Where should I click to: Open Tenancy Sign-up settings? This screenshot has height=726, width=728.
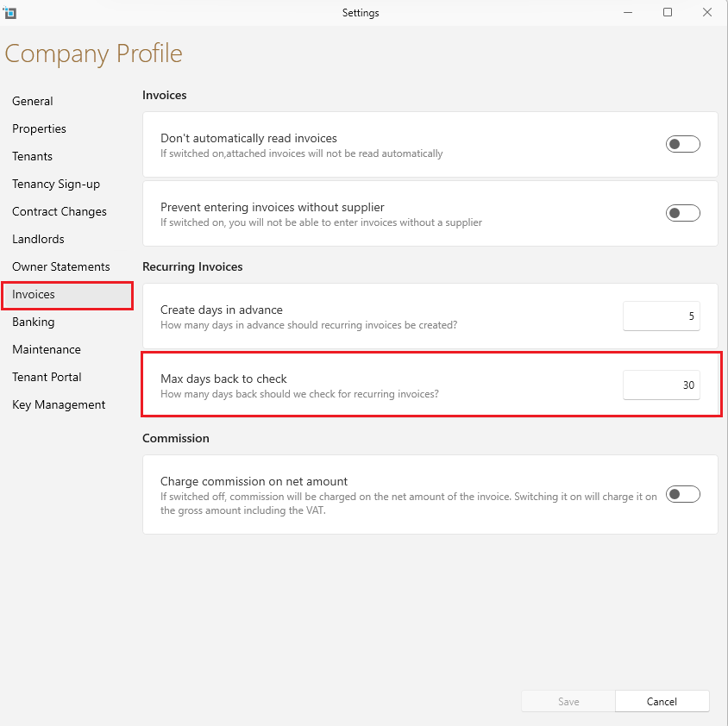[56, 184]
